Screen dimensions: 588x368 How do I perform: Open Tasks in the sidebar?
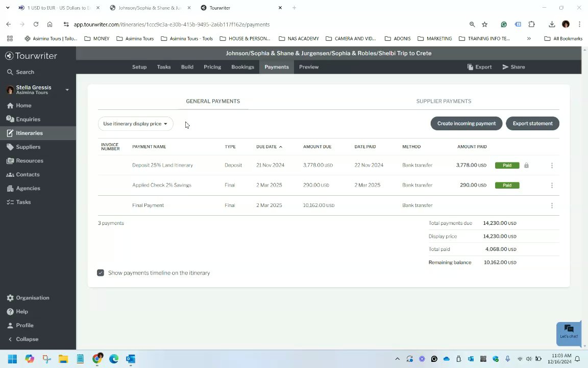pyautogui.click(x=19, y=202)
